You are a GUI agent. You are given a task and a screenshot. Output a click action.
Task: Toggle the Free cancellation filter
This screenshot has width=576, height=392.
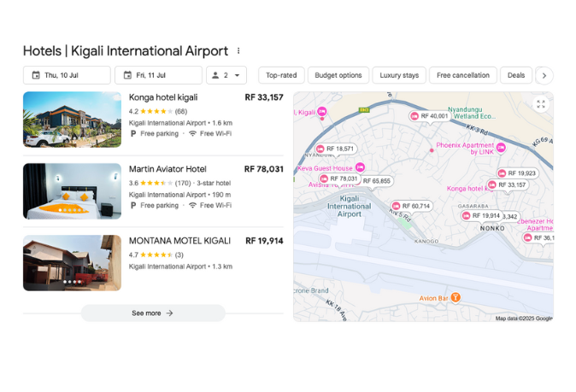[463, 75]
